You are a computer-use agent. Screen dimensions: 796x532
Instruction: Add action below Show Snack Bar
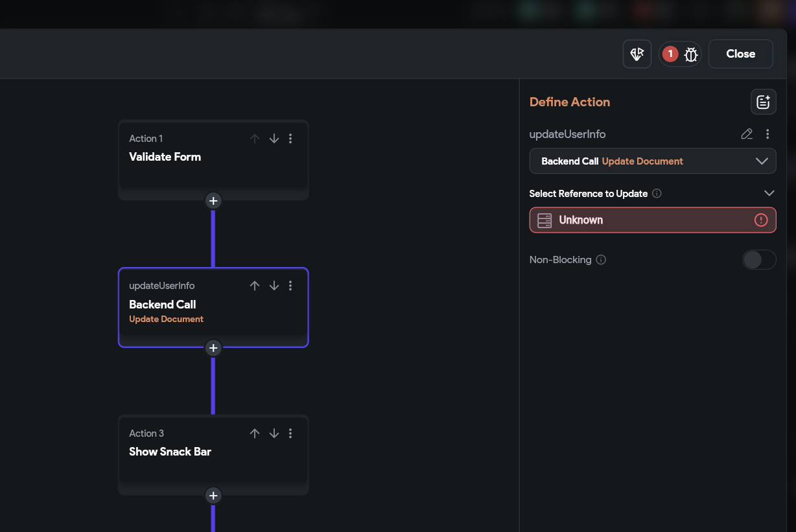213,496
